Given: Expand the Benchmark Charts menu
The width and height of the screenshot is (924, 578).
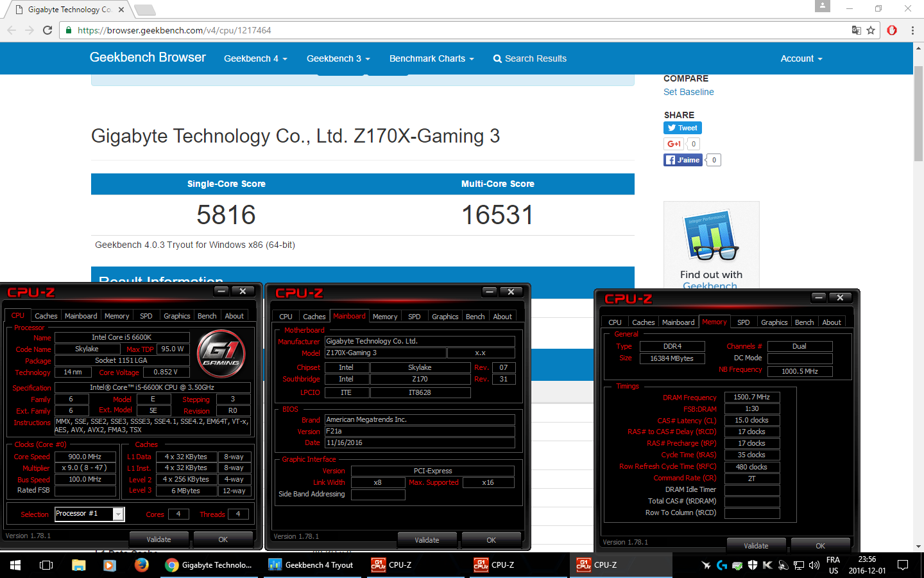Looking at the screenshot, I should (x=431, y=58).
